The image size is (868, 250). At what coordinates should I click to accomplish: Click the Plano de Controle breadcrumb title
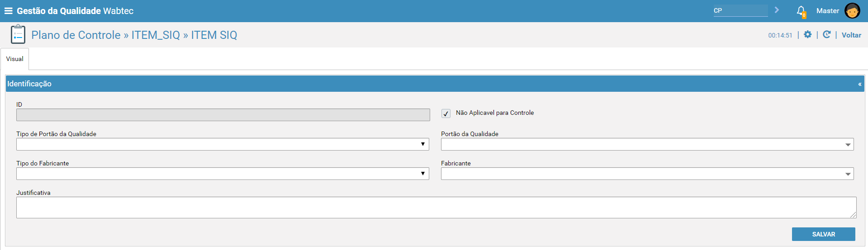[x=76, y=35]
